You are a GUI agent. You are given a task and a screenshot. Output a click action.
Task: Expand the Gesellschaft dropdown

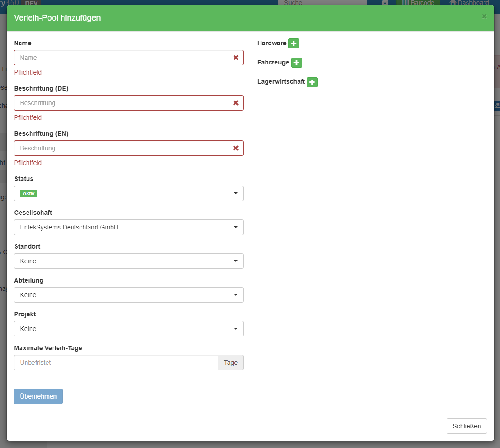pyautogui.click(x=128, y=227)
